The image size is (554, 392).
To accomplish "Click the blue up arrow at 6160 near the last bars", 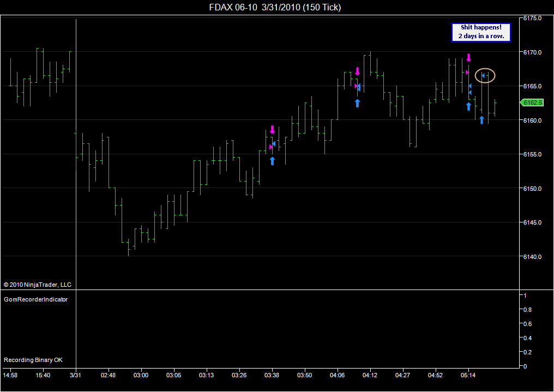I will click(x=481, y=120).
